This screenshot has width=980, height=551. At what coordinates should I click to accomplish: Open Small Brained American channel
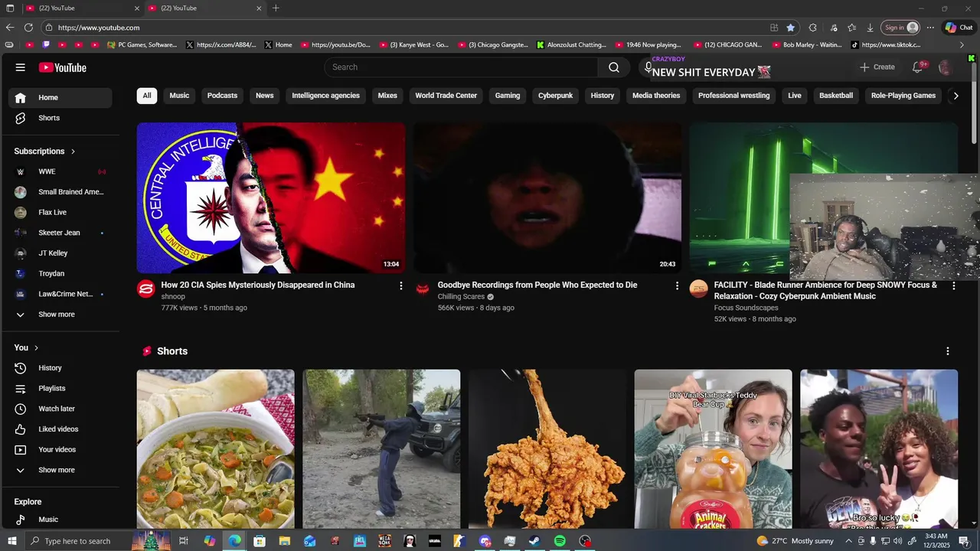tap(60, 192)
